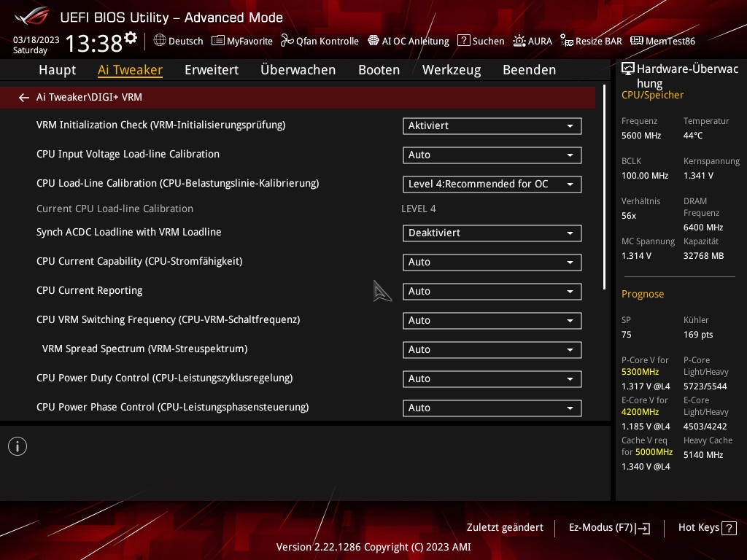Image resolution: width=747 pixels, height=560 pixels.
Task: Click the 5300MHz P-Core value
Action: tap(640, 371)
